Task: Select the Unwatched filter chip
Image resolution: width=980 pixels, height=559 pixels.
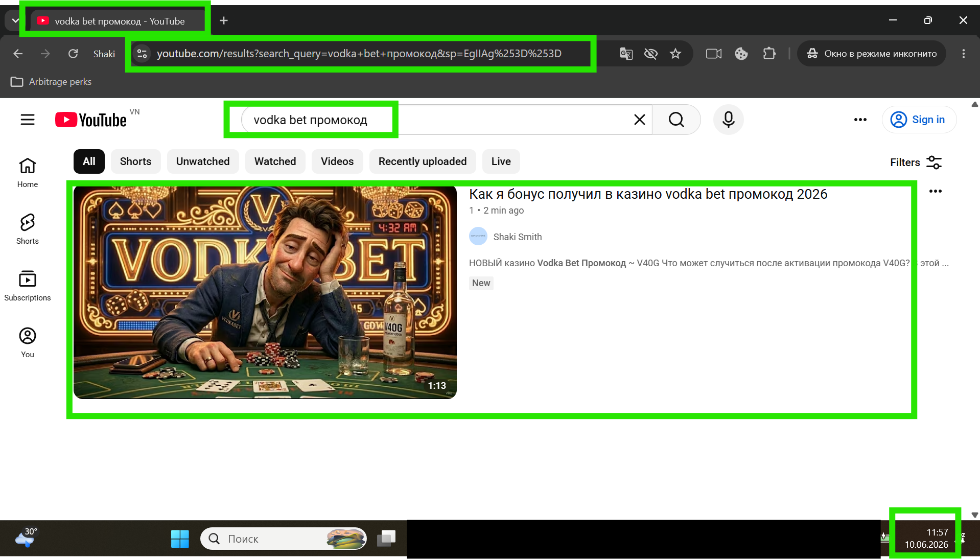Action: point(203,161)
